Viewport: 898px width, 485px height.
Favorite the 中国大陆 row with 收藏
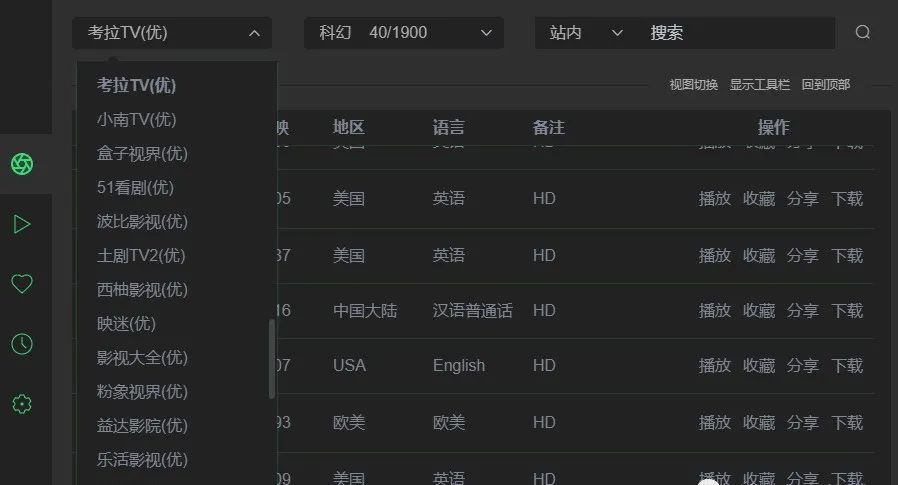tap(759, 310)
